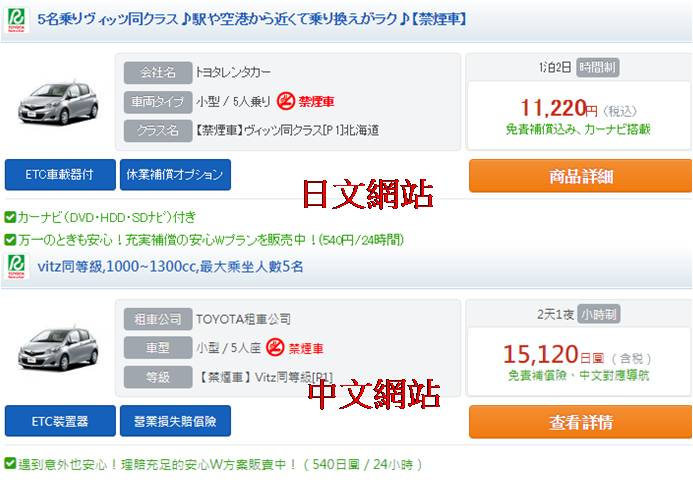
Task: Click Toyota Rent-a-Car logo in Japanese listing
Action: tap(17, 20)
